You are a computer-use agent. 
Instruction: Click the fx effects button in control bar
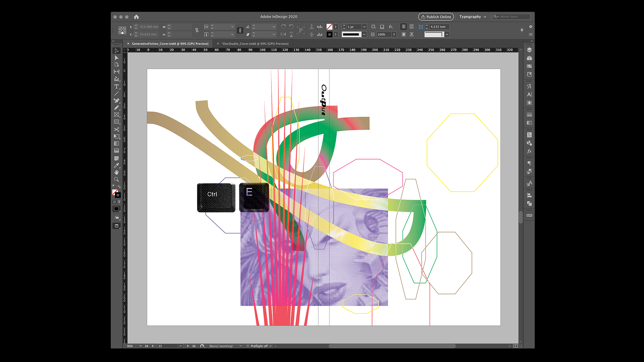390,27
